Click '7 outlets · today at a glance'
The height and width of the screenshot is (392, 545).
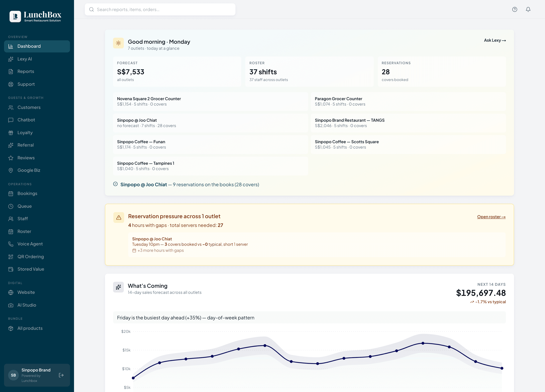pos(154,48)
